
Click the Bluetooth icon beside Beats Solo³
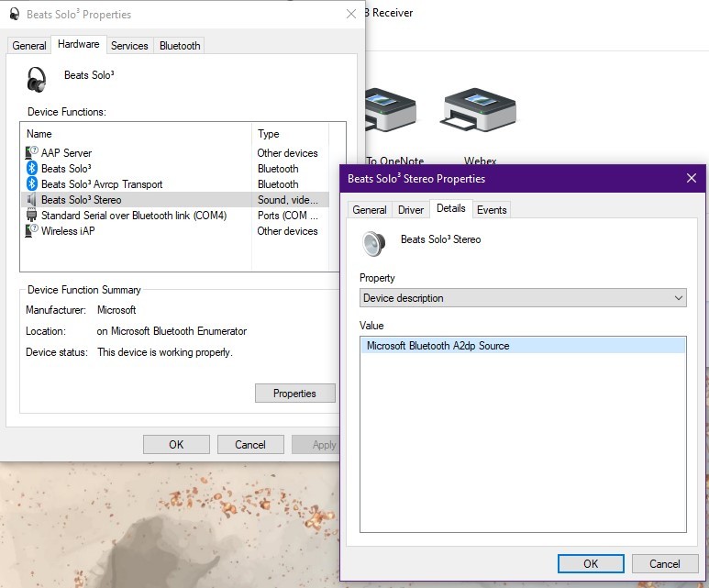click(x=32, y=168)
